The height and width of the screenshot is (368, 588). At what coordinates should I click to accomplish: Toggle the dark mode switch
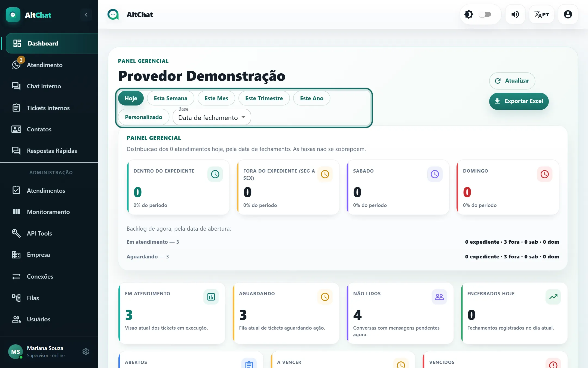pos(485,14)
